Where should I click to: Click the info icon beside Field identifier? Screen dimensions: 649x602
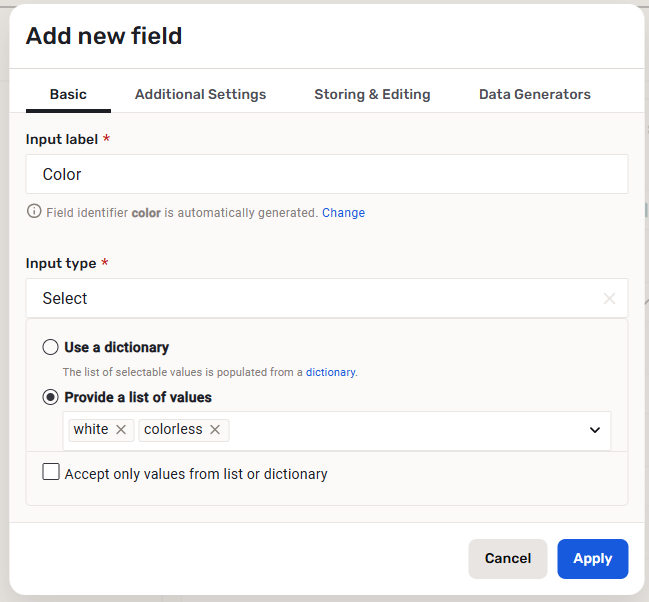[34, 212]
